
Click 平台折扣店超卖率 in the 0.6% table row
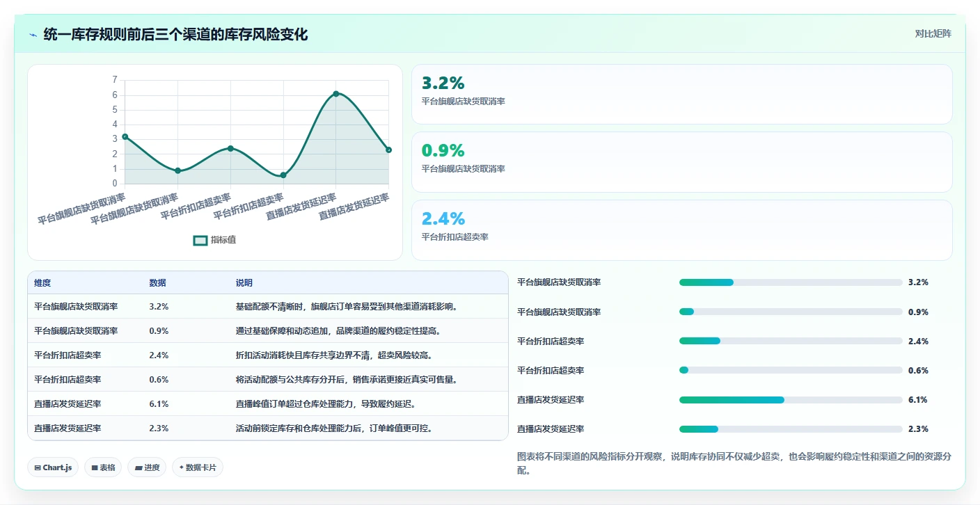pyautogui.click(x=68, y=379)
